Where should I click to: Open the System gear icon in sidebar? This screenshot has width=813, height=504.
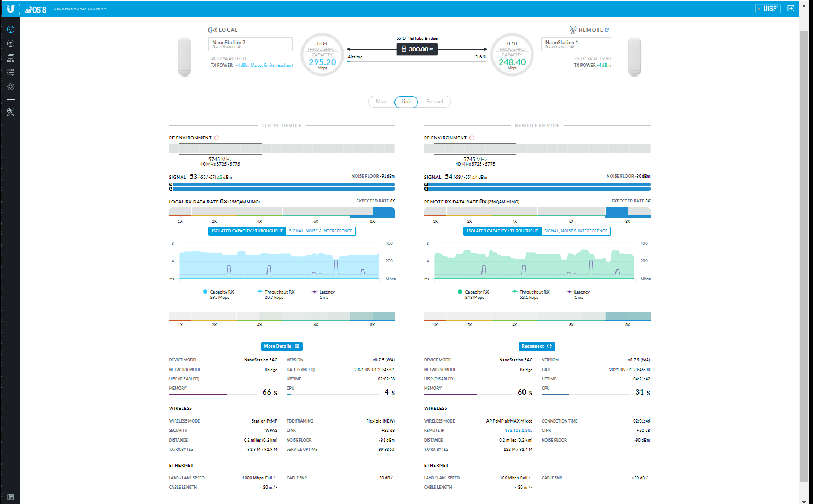click(x=10, y=87)
